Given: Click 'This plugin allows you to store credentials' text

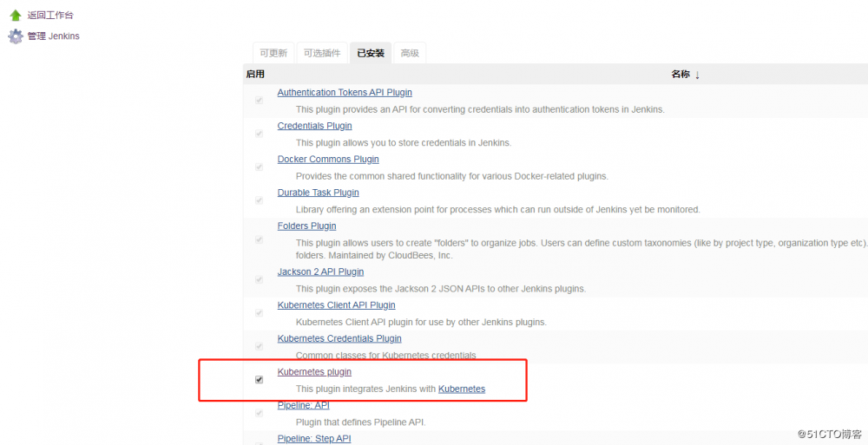Looking at the screenshot, I should (404, 142).
